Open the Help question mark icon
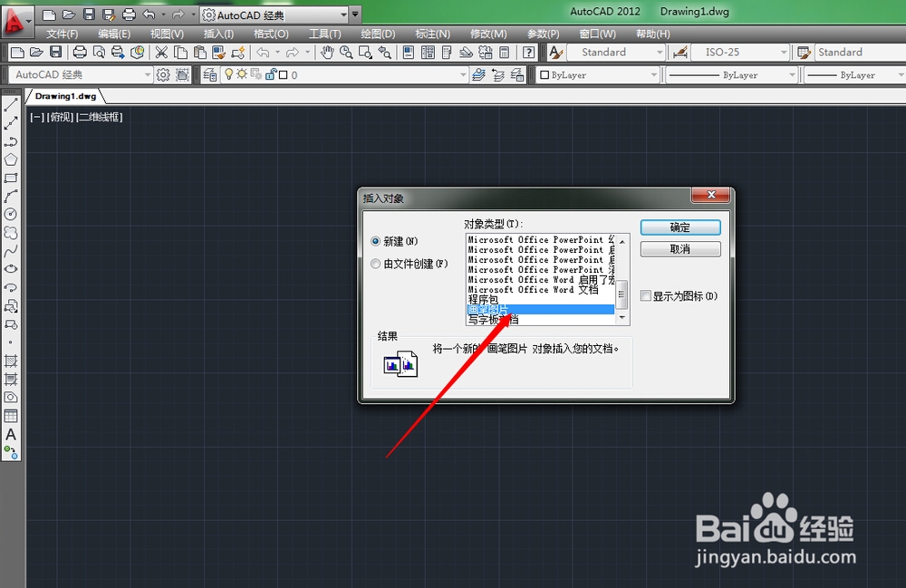906x588 pixels. pos(528,53)
